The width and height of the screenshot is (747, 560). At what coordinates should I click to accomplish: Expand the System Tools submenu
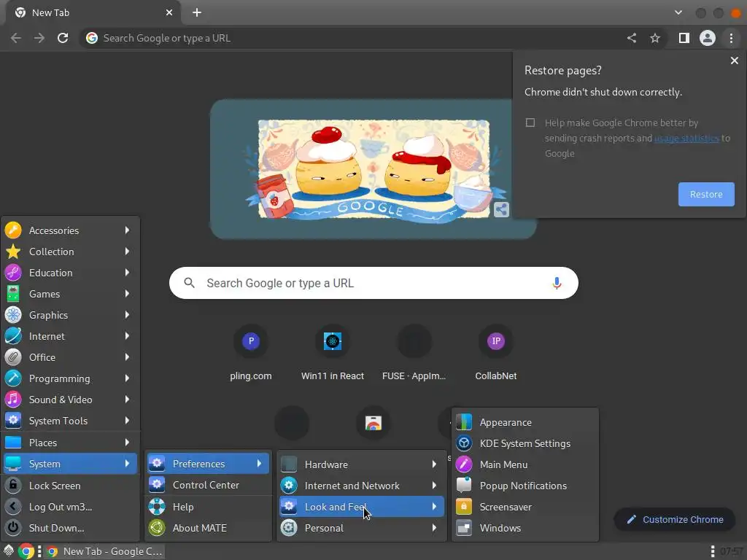(x=70, y=421)
